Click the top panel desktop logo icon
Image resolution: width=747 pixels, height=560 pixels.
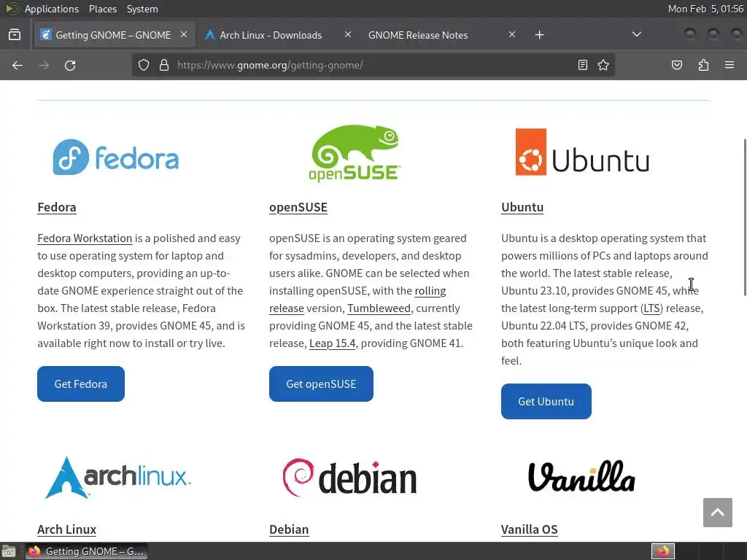[x=12, y=9]
